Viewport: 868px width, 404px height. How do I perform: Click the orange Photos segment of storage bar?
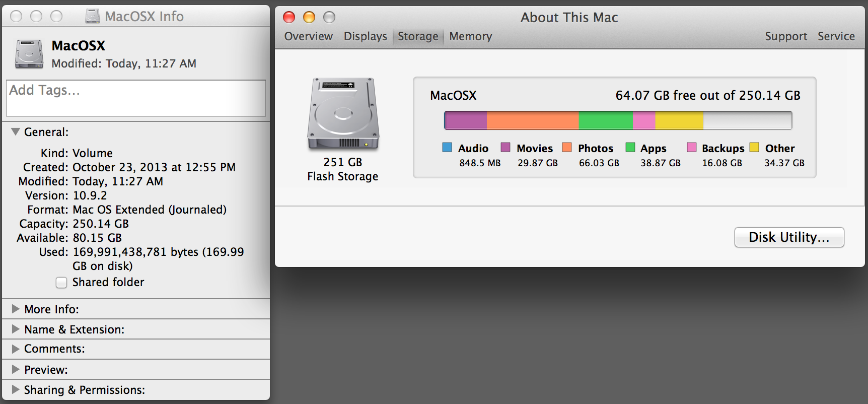(533, 120)
